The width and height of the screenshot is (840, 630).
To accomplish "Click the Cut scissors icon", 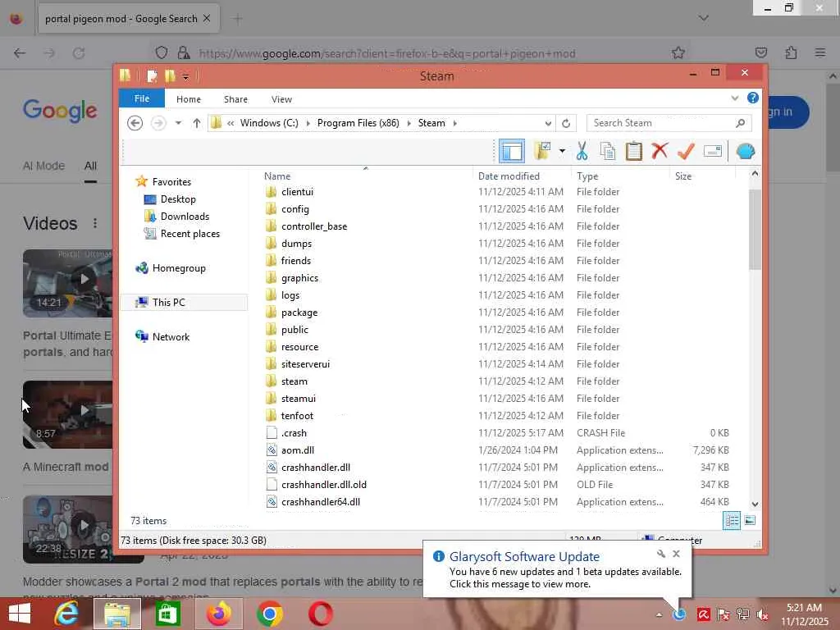I will coord(582,151).
